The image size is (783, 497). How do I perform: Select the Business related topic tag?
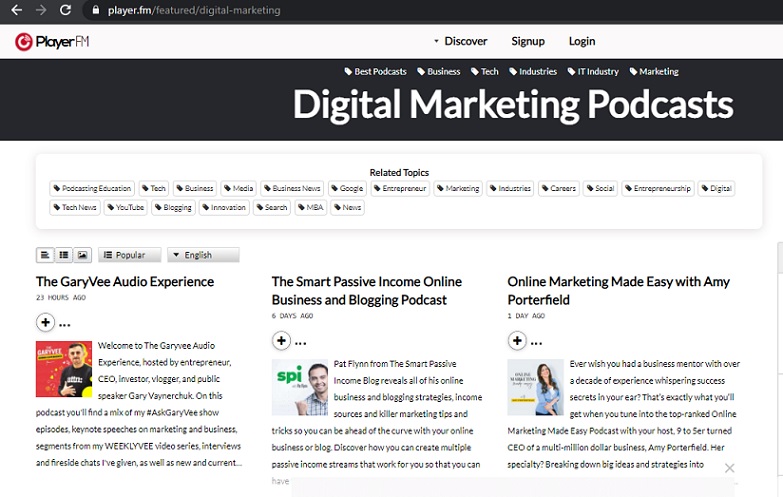[195, 188]
